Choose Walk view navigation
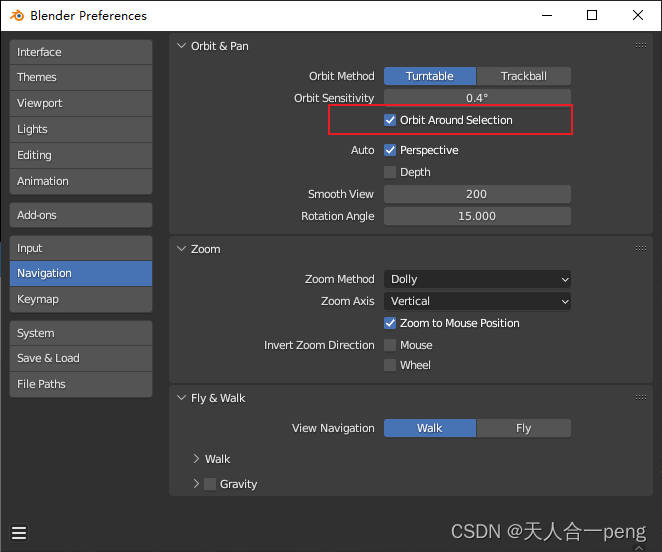The image size is (662, 552). pos(430,428)
